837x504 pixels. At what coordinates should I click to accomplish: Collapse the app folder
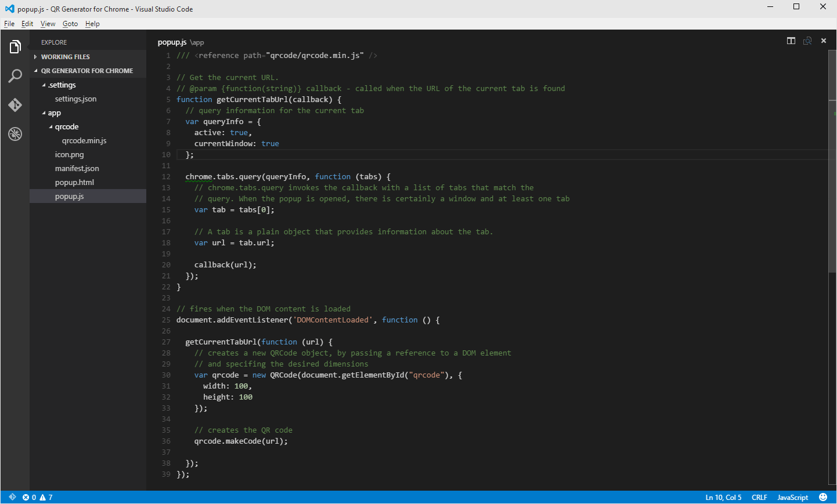[x=88, y=113]
